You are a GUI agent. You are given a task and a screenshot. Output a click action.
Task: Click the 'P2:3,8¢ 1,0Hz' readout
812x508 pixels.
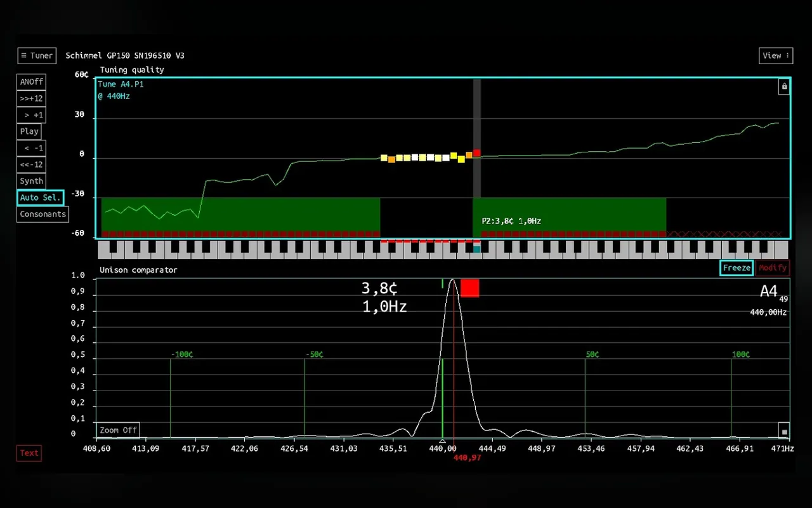(x=511, y=221)
